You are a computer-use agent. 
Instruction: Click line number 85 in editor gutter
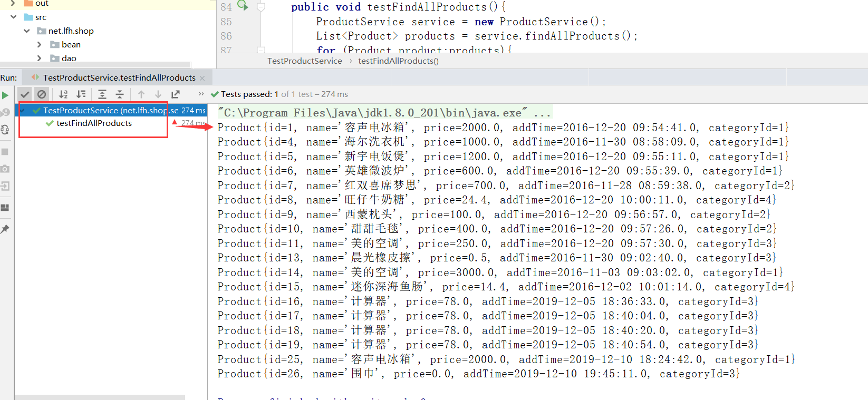coord(226,22)
